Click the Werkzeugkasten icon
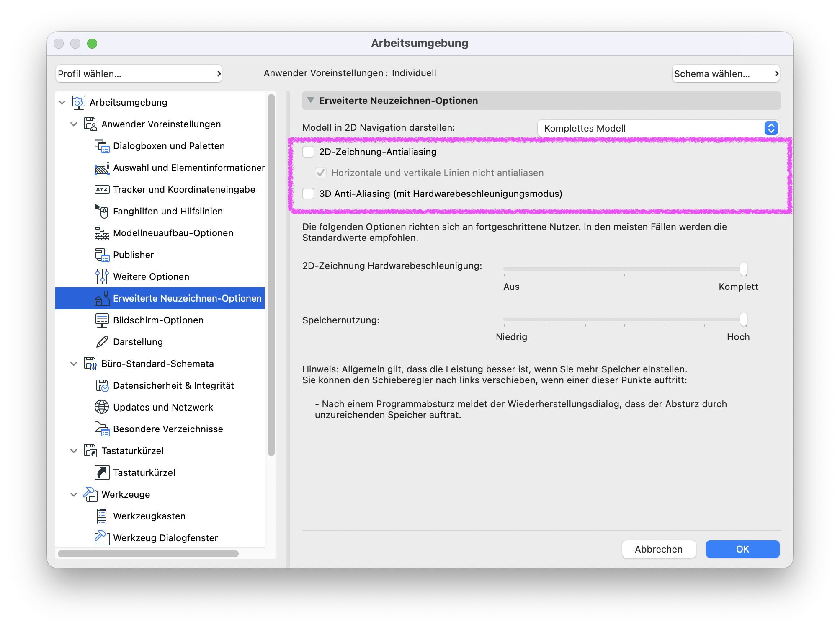Screen dimensions: 840x630 (x=102, y=516)
